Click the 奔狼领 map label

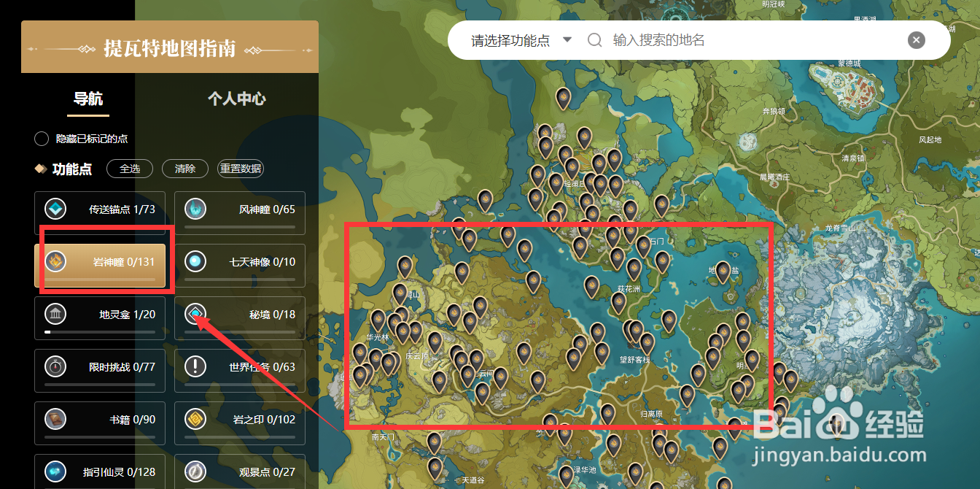click(773, 112)
